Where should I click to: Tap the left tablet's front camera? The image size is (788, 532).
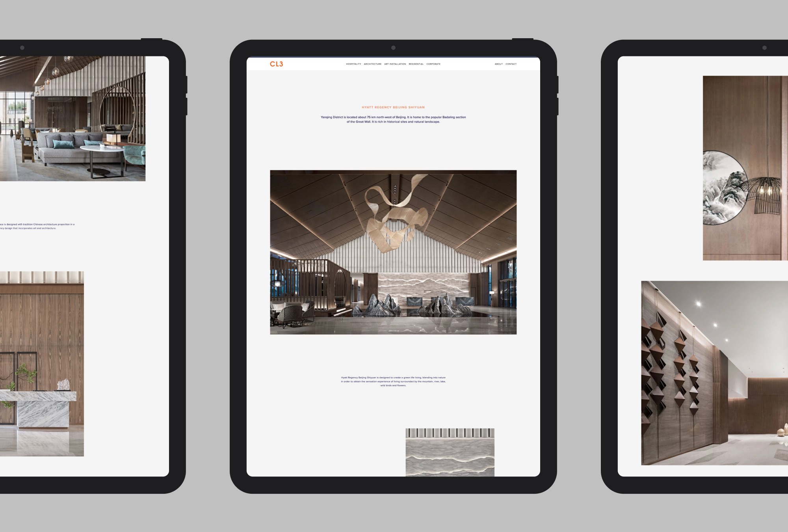[22, 48]
